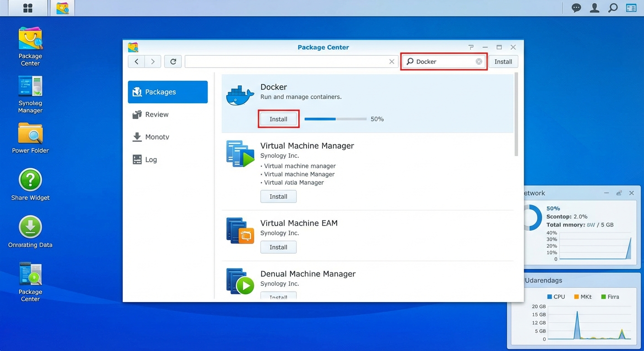Viewport: 644px width, 351px height.
Task: Expand the Network widget to a window
Action: (x=619, y=193)
